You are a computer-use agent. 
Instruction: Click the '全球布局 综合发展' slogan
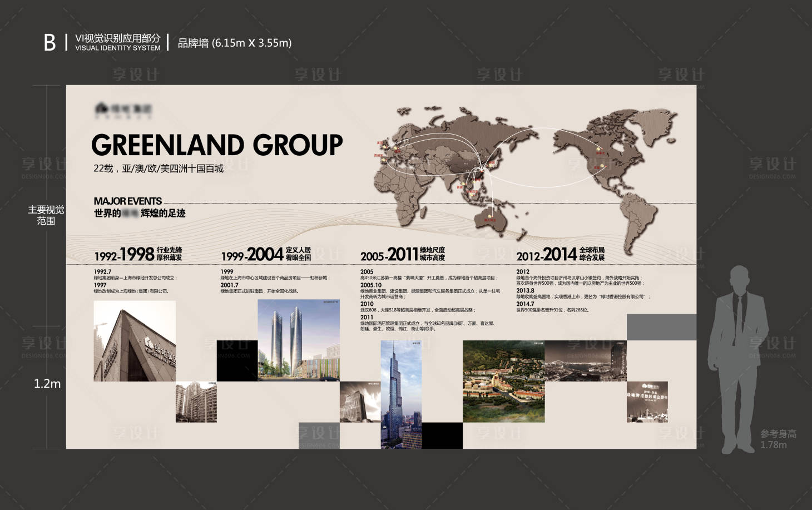point(592,254)
